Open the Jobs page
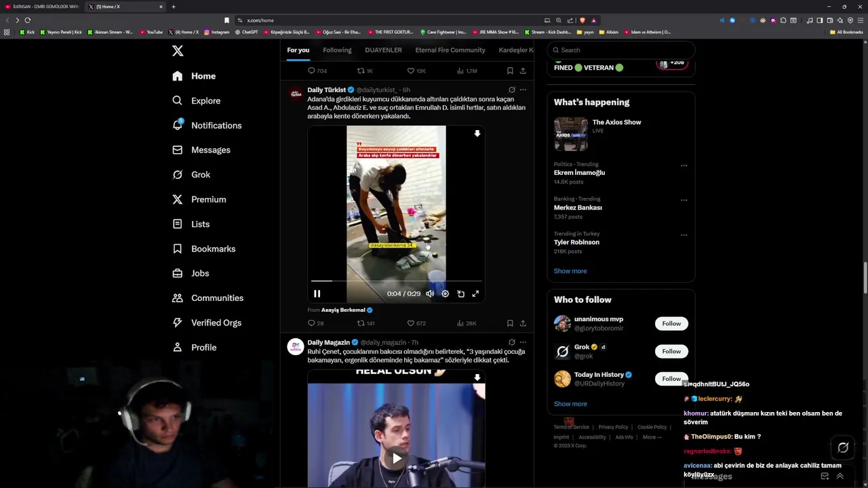 [x=191, y=273]
